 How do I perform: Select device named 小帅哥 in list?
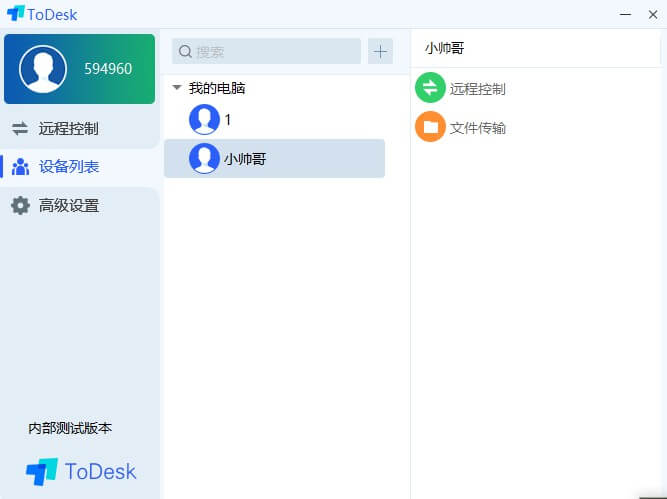click(274, 158)
